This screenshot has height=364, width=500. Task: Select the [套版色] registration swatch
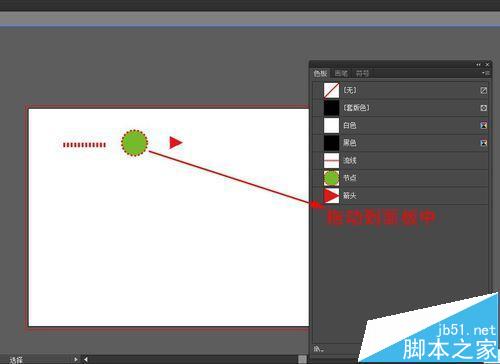click(x=400, y=108)
